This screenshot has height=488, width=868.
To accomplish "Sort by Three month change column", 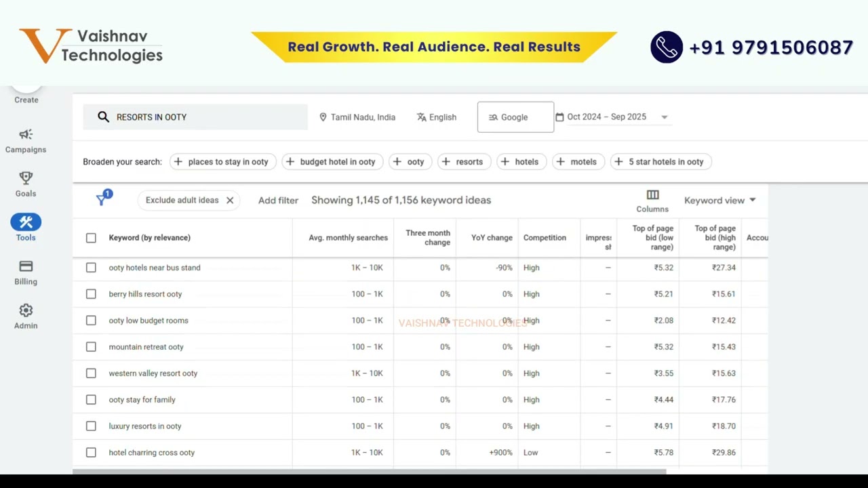I will [x=428, y=238].
